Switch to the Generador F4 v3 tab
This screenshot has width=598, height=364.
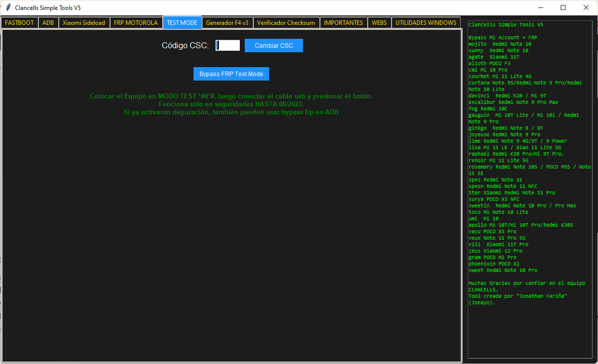tap(227, 22)
